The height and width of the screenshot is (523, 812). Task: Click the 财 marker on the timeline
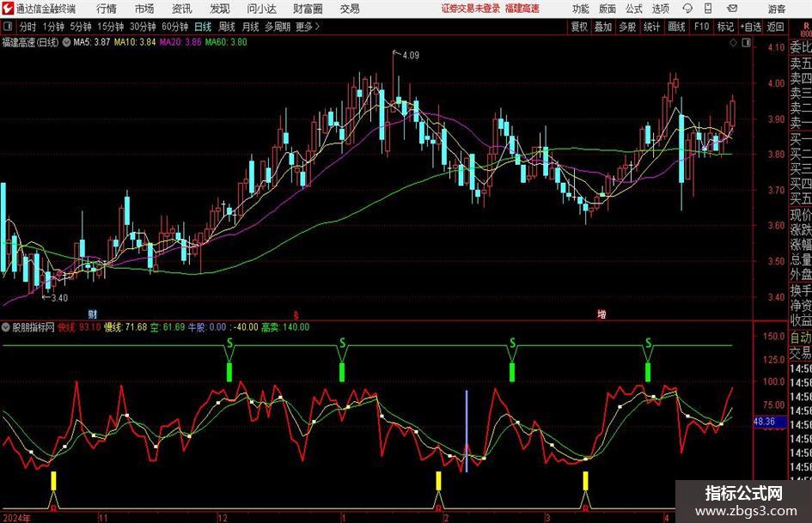point(93,314)
